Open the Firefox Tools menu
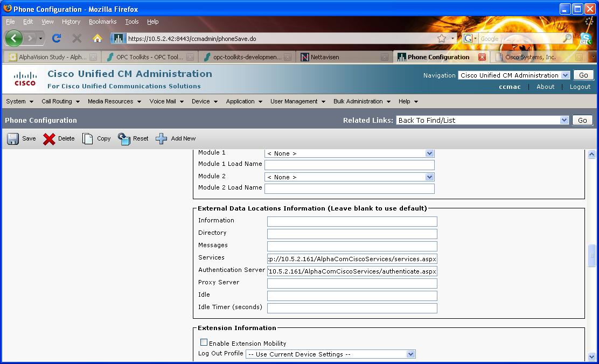599x364 pixels. pyautogui.click(x=132, y=22)
